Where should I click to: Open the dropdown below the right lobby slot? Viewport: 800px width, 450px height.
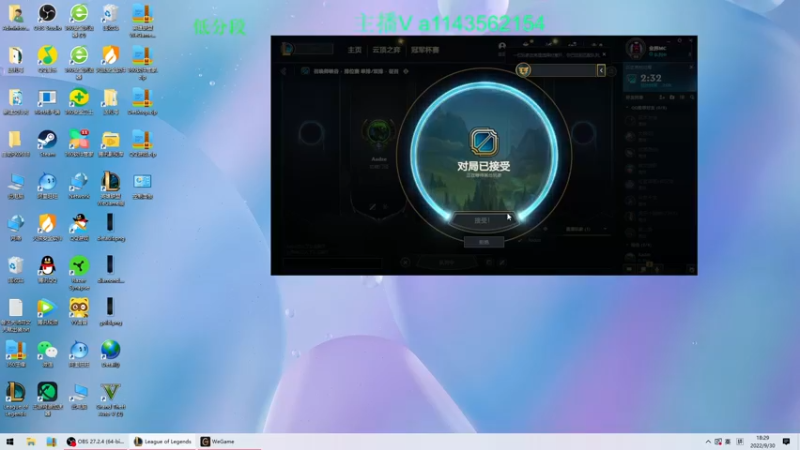(586, 229)
